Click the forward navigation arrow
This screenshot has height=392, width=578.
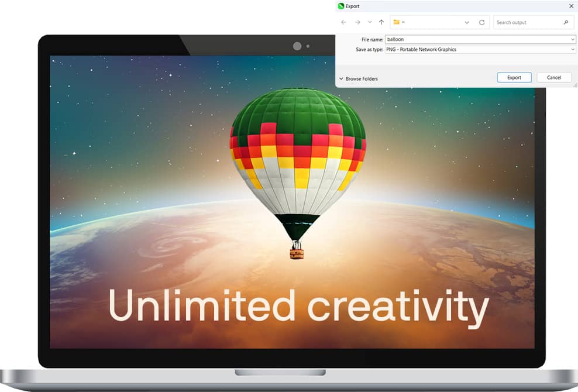(357, 22)
